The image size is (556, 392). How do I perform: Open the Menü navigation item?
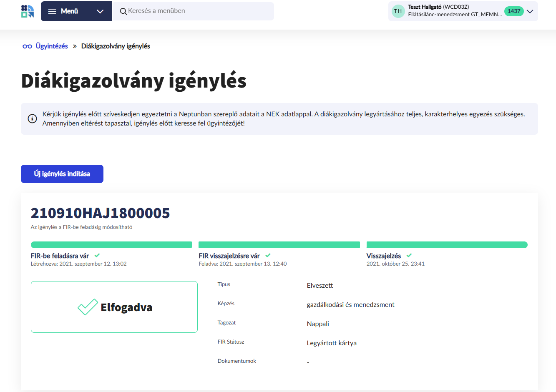pos(69,11)
